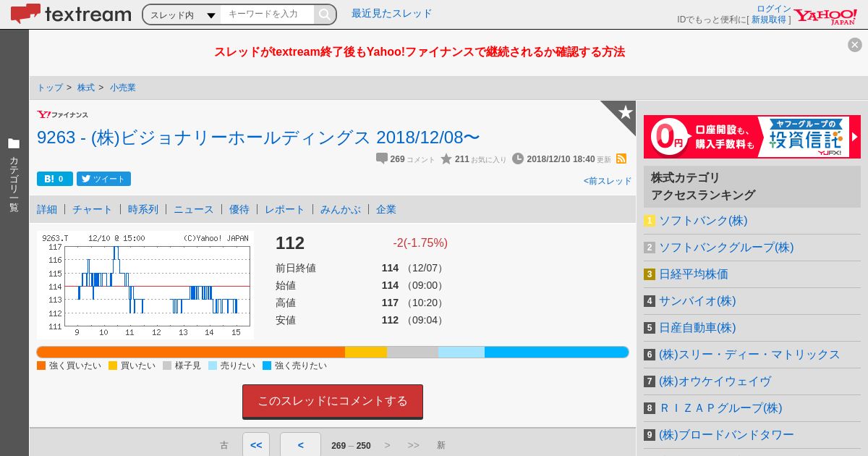
Task: Click blue 強く売りたい sentiment bar segment
Action: [556, 352]
